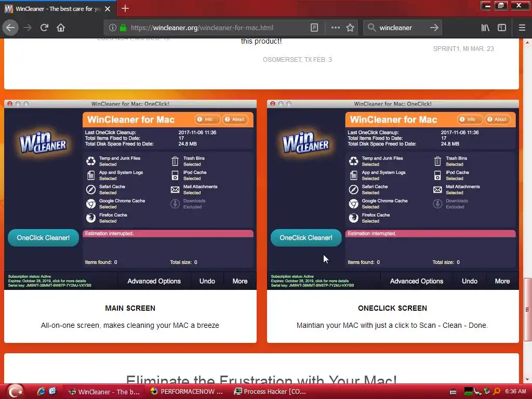
Task: Open the Firefox home page icon
Action: coord(61,28)
